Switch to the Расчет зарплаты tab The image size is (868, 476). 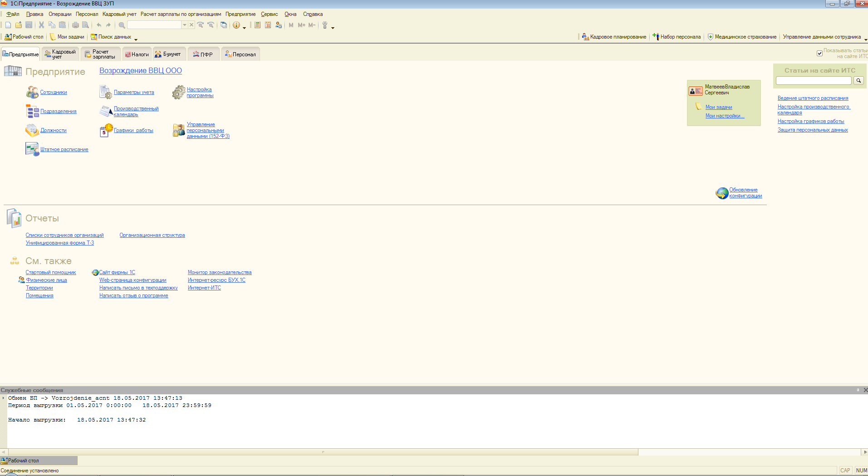click(x=101, y=54)
